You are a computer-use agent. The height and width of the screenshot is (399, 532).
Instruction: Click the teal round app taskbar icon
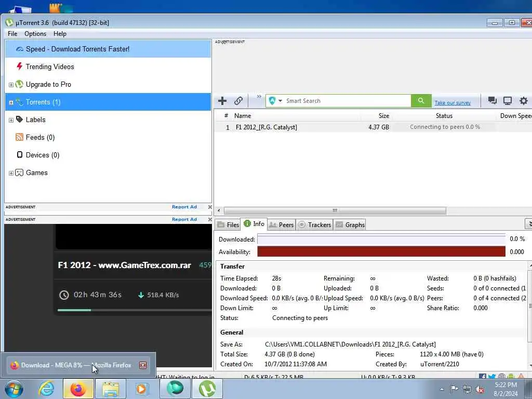[x=175, y=389]
